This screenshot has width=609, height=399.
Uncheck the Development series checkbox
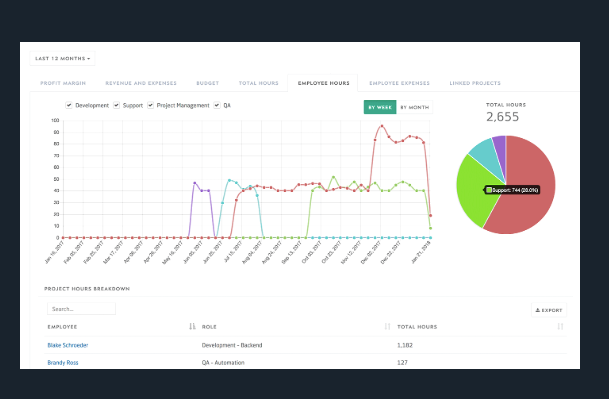pyautogui.click(x=69, y=105)
